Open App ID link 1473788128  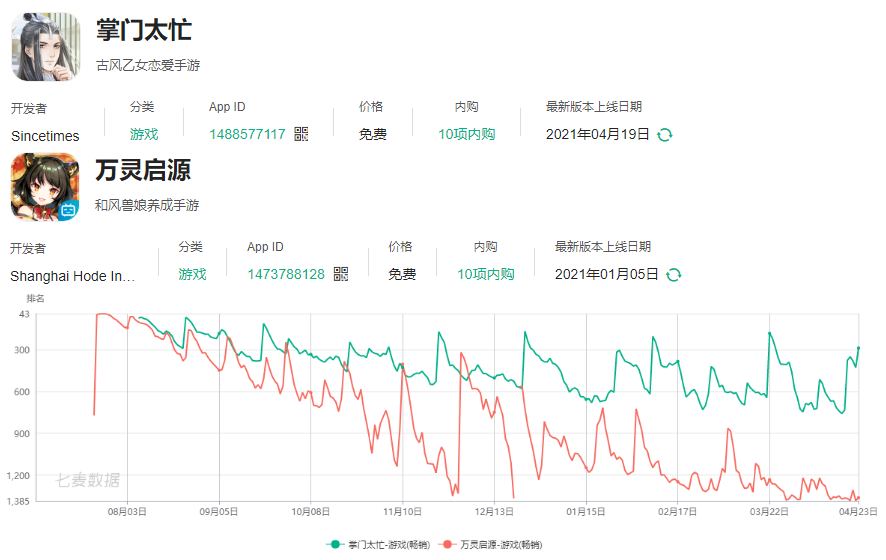click(286, 274)
